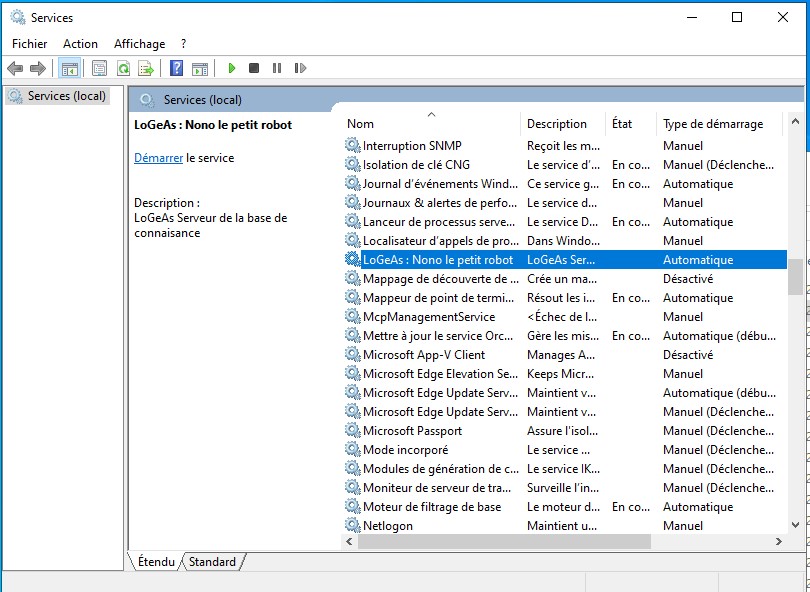The height and width of the screenshot is (592, 810).
Task: Open the Affichage menu
Action: pos(139,44)
